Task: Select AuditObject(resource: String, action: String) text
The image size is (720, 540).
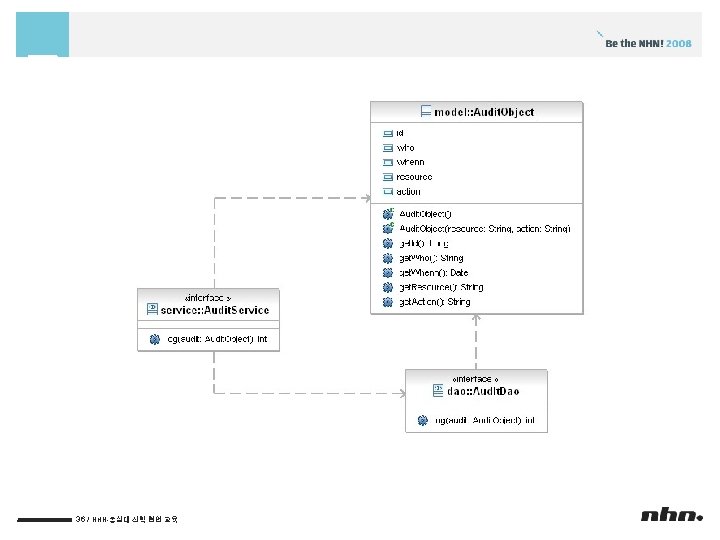Action: click(x=484, y=229)
